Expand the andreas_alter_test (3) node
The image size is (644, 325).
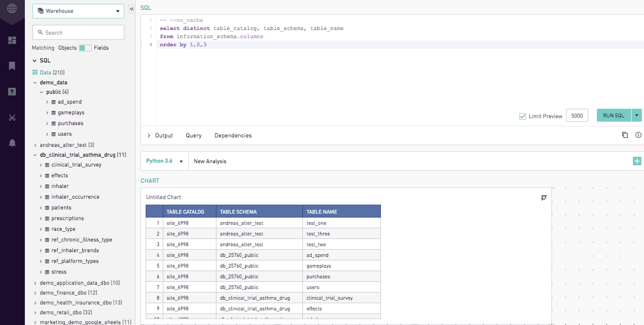35,145
